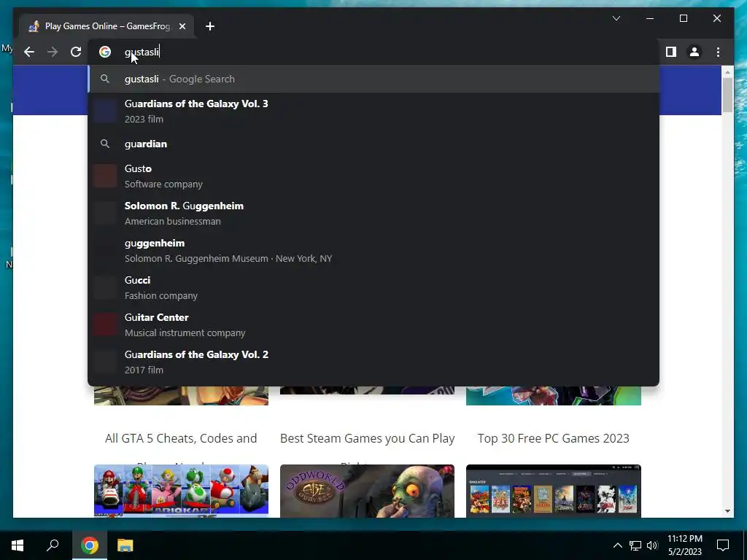Viewport: 747px width, 560px height.
Task: Open Chrome three-dot menu
Action: coord(718,52)
